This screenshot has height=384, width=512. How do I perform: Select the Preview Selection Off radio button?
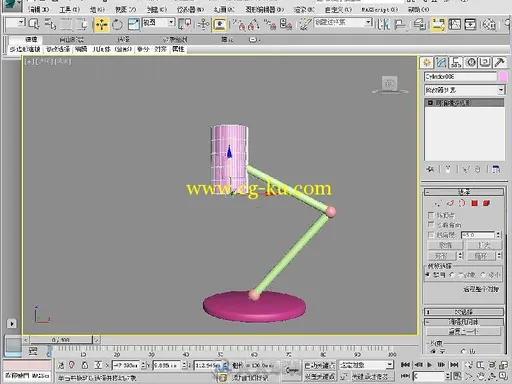click(428, 275)
